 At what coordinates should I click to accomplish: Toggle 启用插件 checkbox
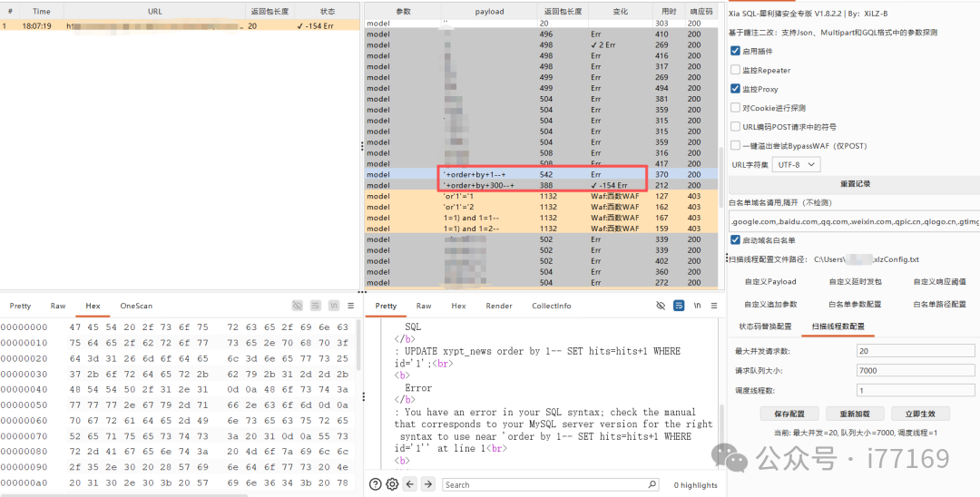[735, 51]
